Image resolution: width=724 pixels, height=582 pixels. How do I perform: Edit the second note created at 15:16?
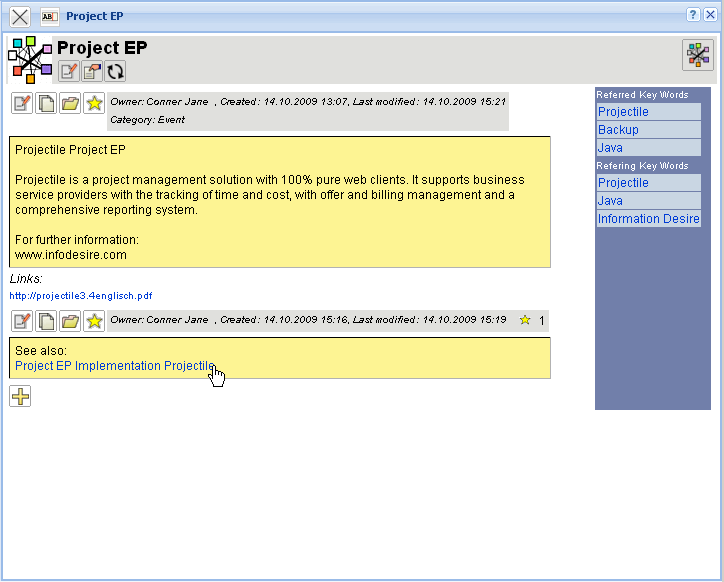(22, 321)
